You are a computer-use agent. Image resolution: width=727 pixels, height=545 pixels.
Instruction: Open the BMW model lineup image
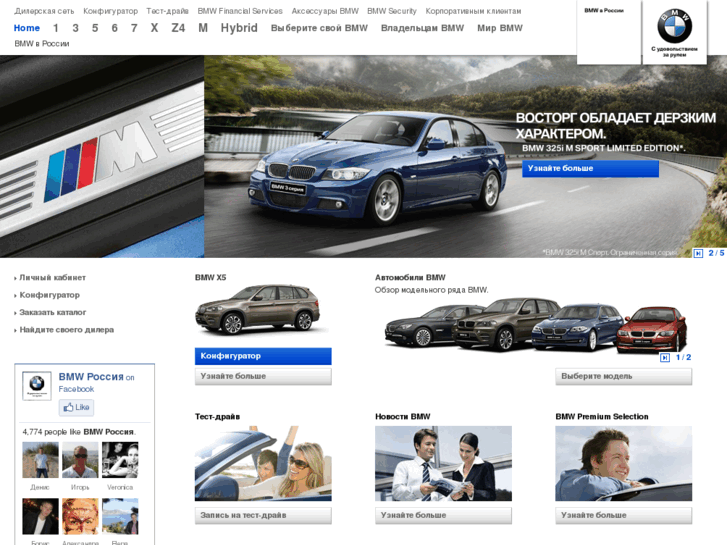536,326
